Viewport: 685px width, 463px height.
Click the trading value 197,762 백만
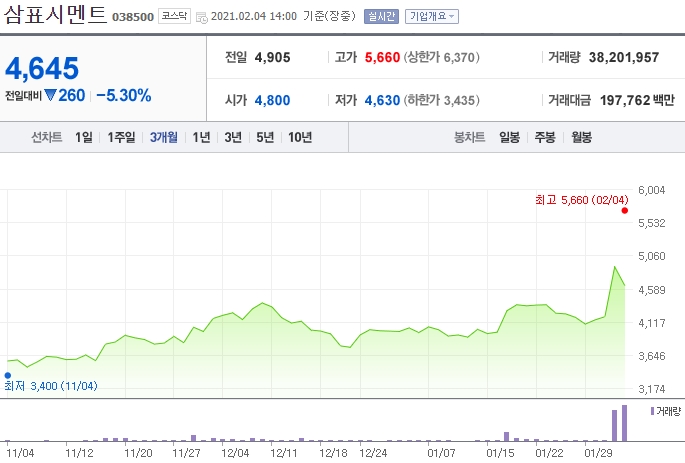pos(637,100)
